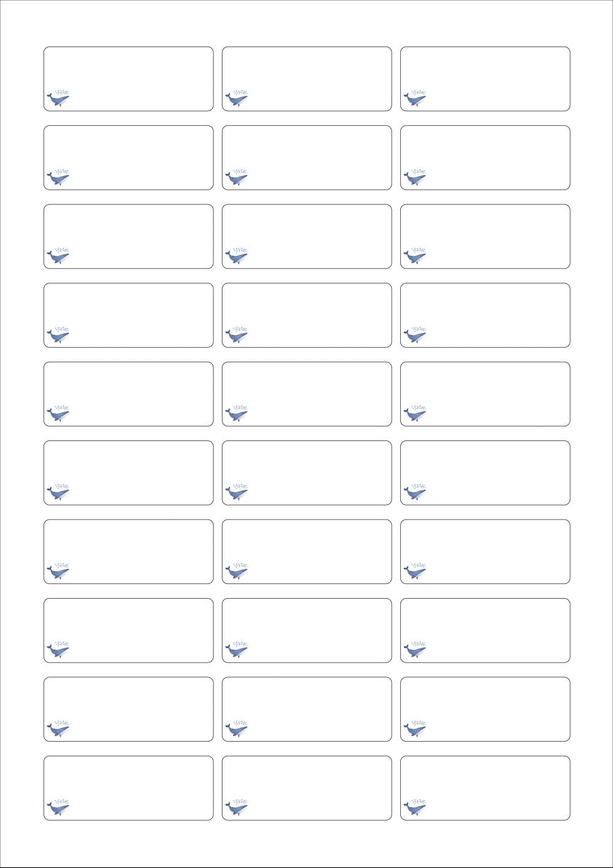Click whale icon in top-right label
Screen dimensions: 613x868
coord(415,98)
